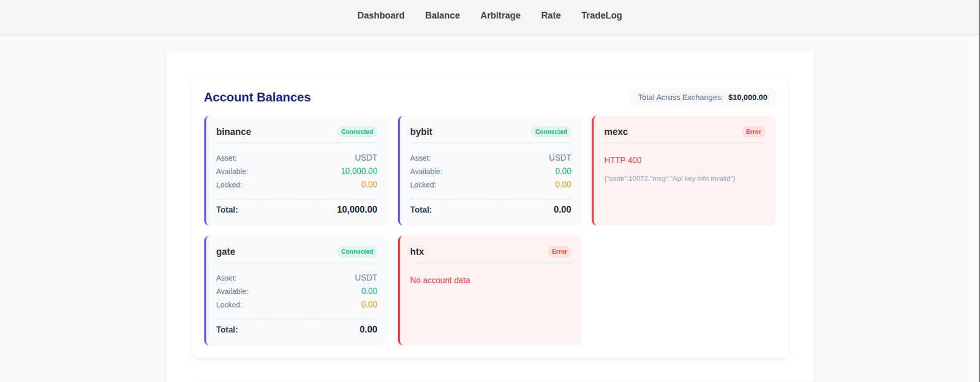The width and height of the screenshot is (980, 382).
Task: Click the mexc card title
Action: coord(616,132)
